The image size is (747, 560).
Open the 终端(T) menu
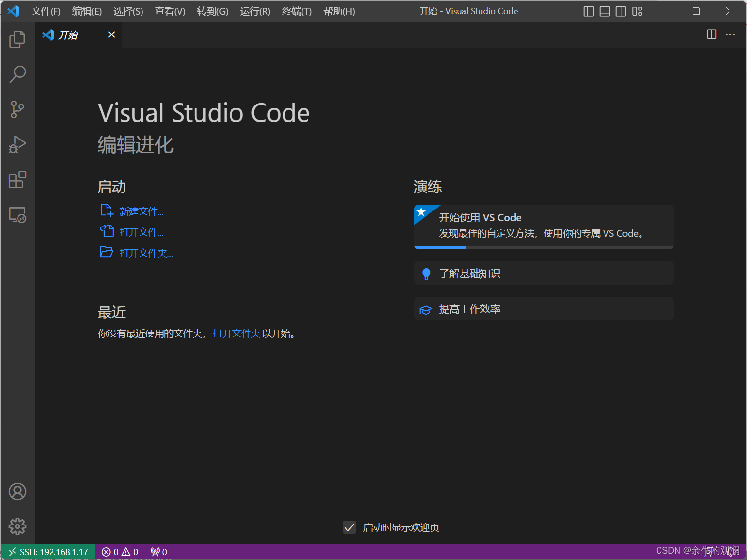(297, 11)
